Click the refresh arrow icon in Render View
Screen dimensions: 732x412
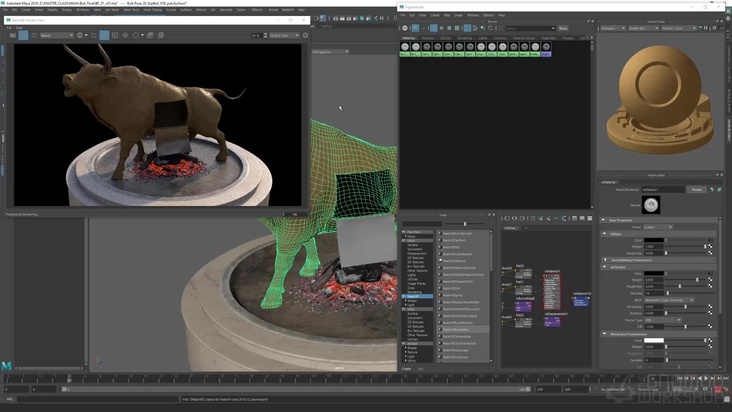coord(34,35)
